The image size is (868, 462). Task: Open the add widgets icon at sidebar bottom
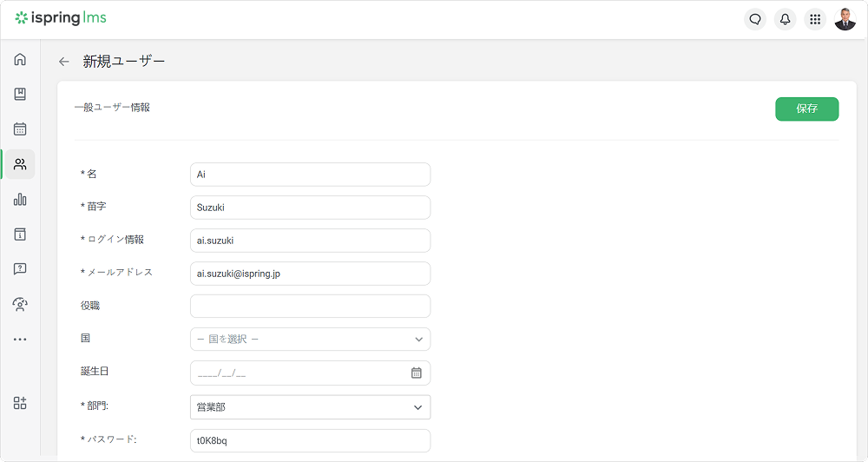click(20, 403)
